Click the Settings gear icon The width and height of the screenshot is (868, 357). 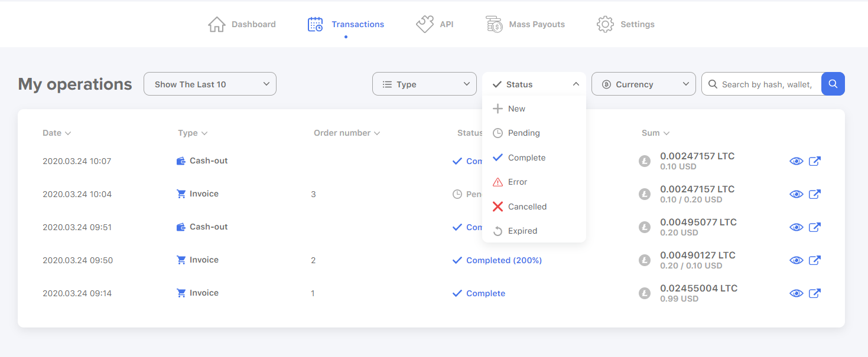[605, 24]
